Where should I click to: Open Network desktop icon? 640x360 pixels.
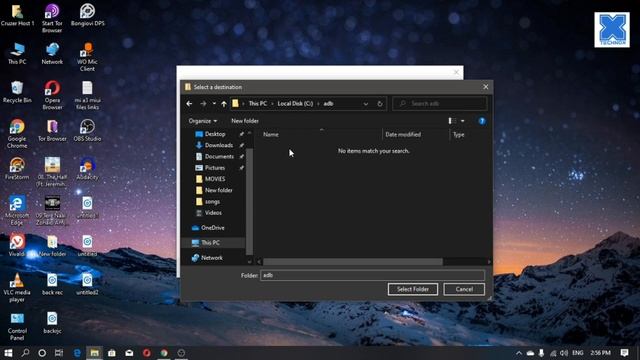pos(52,53)
